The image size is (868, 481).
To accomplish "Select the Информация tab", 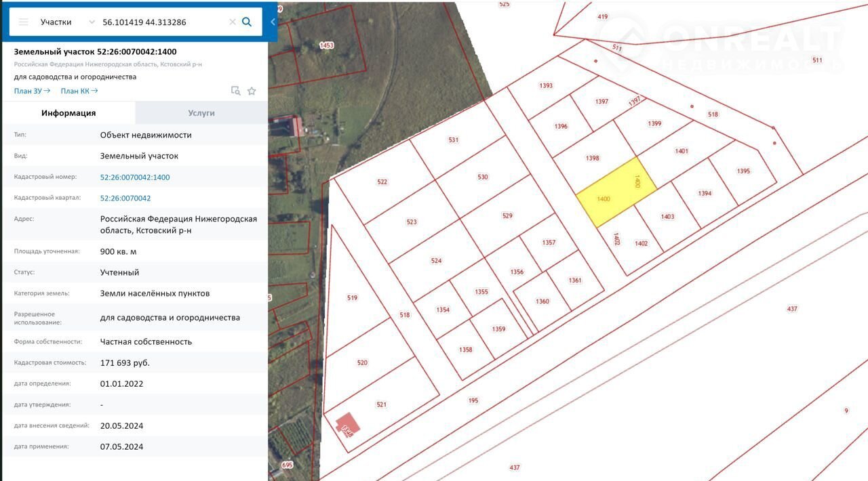I will click(68, 113).
